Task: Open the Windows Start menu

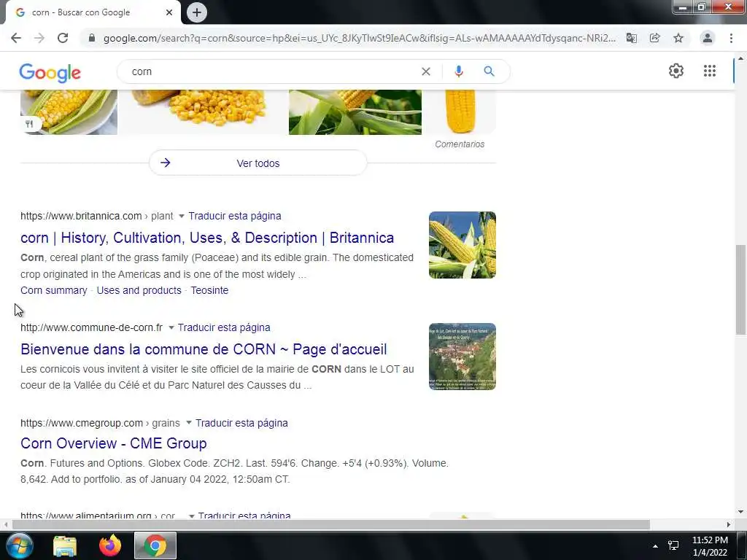Action: coord(19,545)
